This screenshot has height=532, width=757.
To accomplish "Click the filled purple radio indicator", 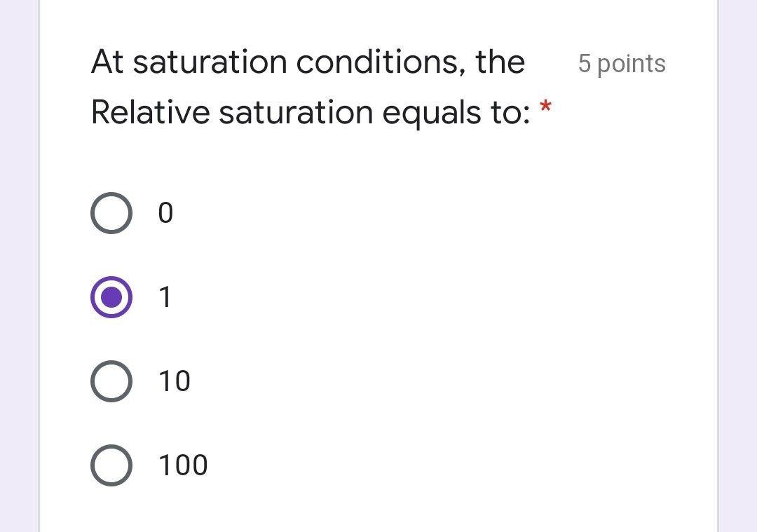I will point(111,297).
